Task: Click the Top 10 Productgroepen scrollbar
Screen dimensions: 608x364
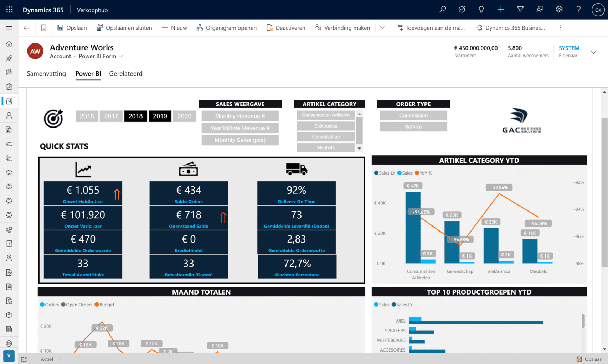Action: click(583, 321)
